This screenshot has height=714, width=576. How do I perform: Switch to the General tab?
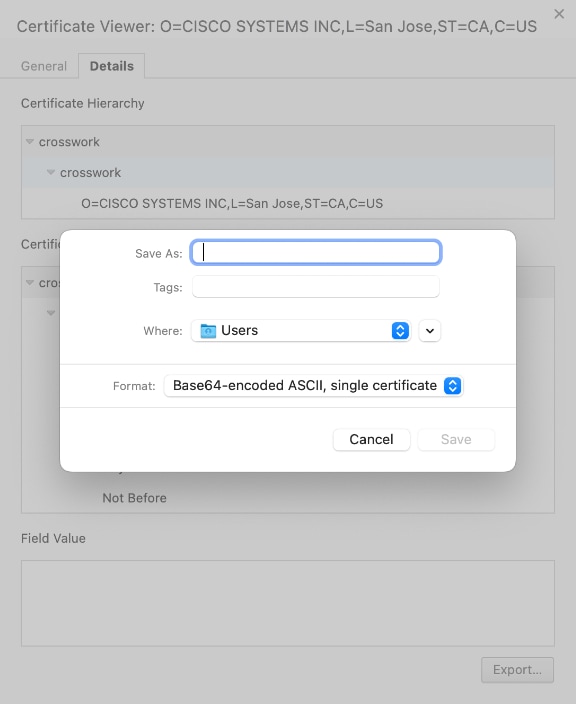click(44, 66)
